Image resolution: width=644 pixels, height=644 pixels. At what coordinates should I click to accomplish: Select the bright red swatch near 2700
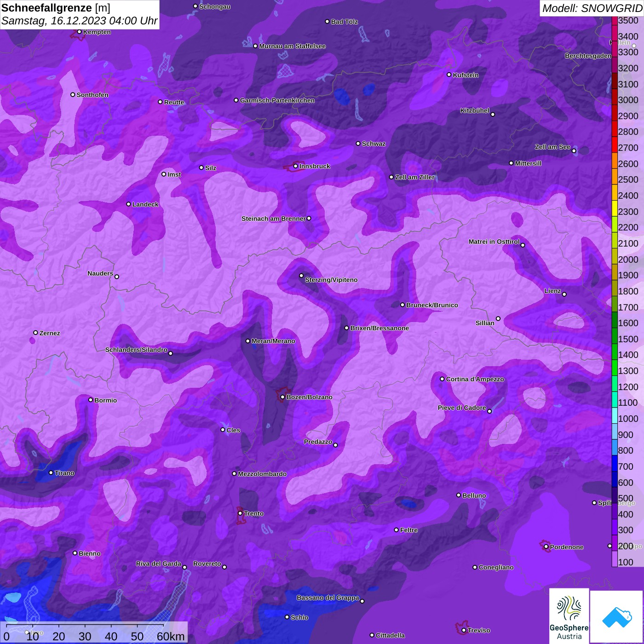[615, 144]
